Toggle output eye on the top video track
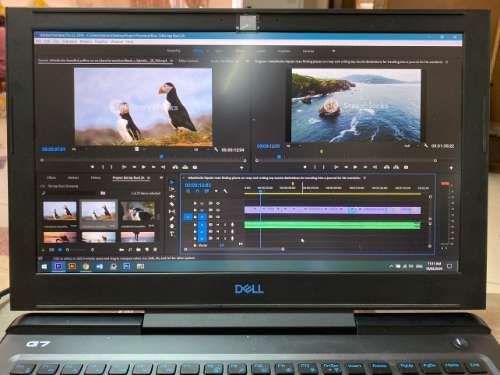Screen dimensions: 500x375 218,203
